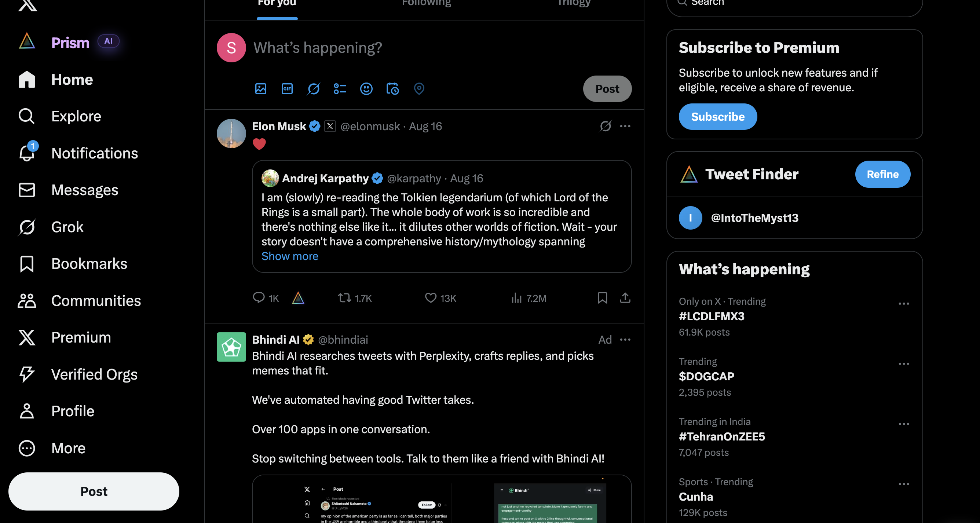Show more of Andrej Karpathy's quoted post
Viewport: 980px width, 523px height.
[289, 256]
